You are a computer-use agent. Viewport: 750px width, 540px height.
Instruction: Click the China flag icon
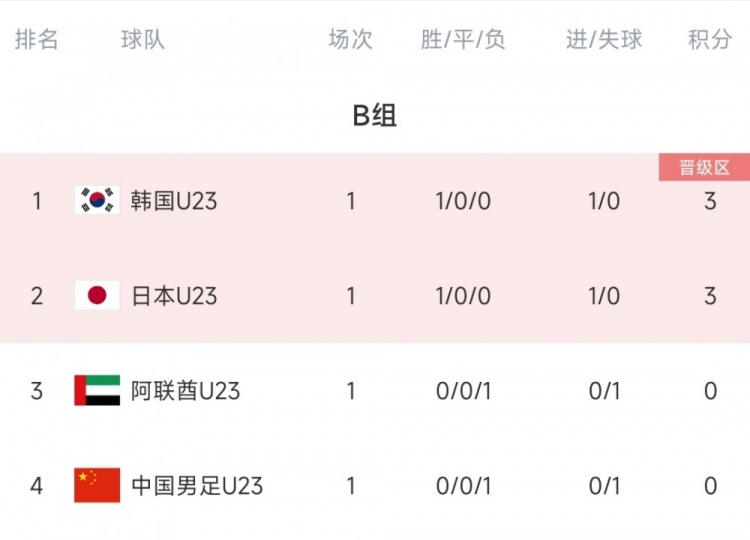(97, 485)
